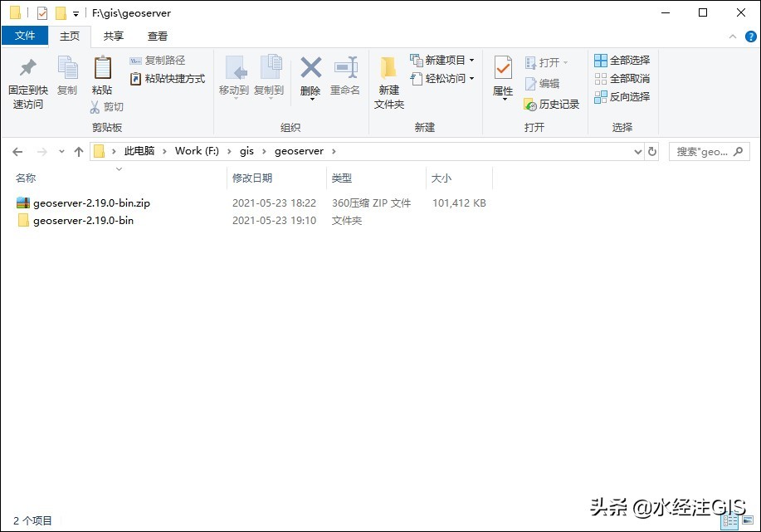This screenshot has height=532, width=761.
Task: Open recent locations dropdown arrow
Action: tap(61, 151)
